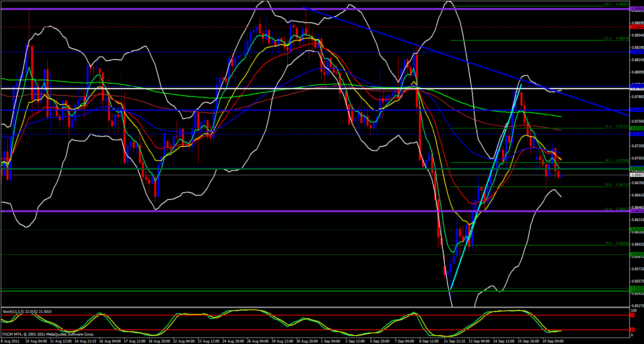644x344 pixels.
Task: Click the red 0.8864 price tag
Action: [637, 27]
